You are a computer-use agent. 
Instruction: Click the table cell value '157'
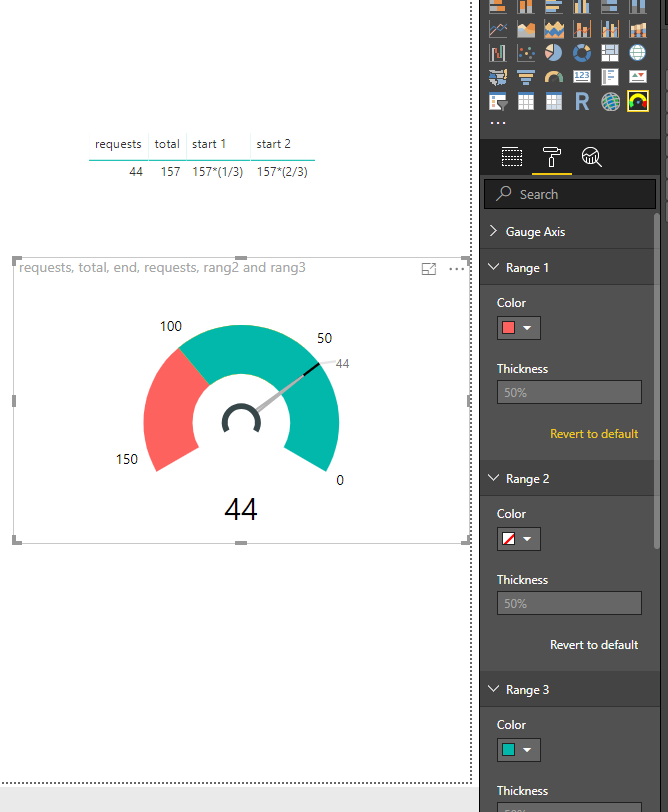click(170, 171)
